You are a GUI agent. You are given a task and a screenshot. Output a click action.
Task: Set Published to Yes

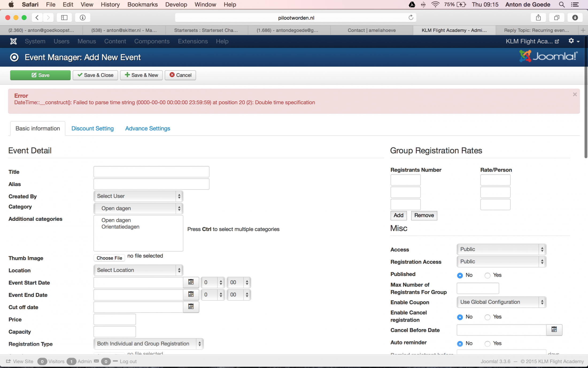click(x=488, y=275)
